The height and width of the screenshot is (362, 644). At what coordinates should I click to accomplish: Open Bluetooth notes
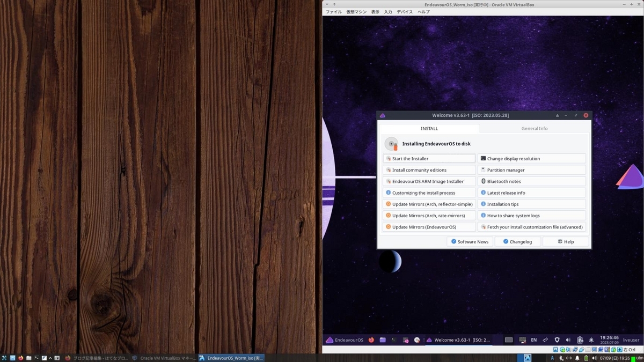(x=532, y=181)
